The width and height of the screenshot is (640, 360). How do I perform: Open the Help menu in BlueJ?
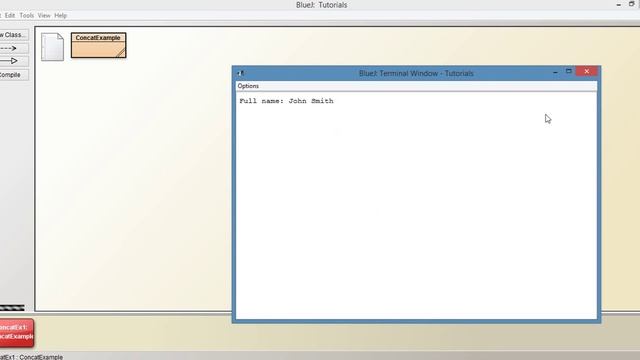pos(60,16)
